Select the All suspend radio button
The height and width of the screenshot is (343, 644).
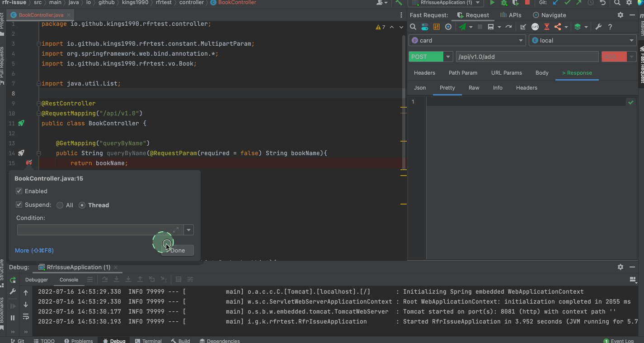coord(60,205)
